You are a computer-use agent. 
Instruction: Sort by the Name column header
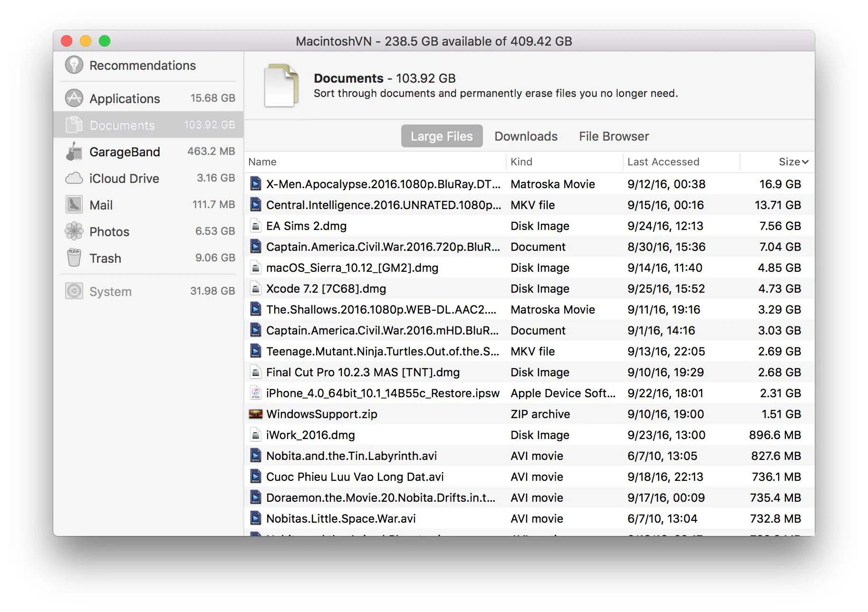click(262, 162)
